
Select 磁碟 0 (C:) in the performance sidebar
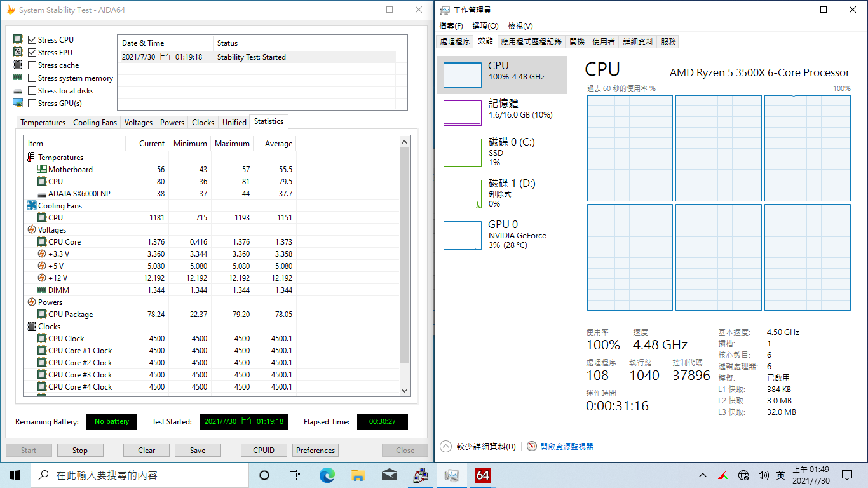point(502,152)
